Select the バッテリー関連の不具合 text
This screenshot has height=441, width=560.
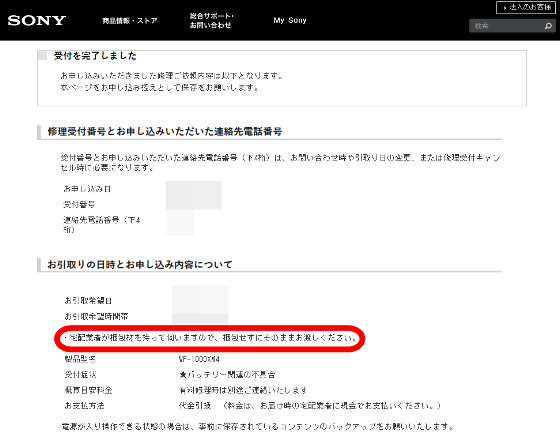[227, 375]
